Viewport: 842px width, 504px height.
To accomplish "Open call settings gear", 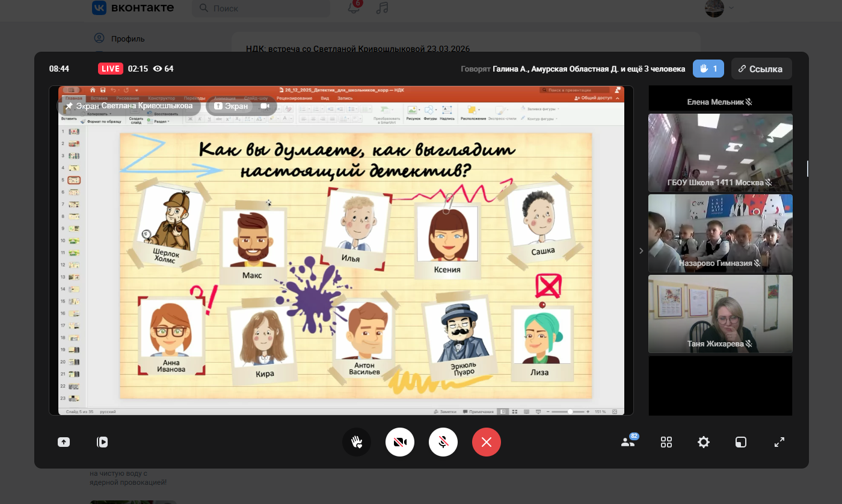I will pos(703,443).
